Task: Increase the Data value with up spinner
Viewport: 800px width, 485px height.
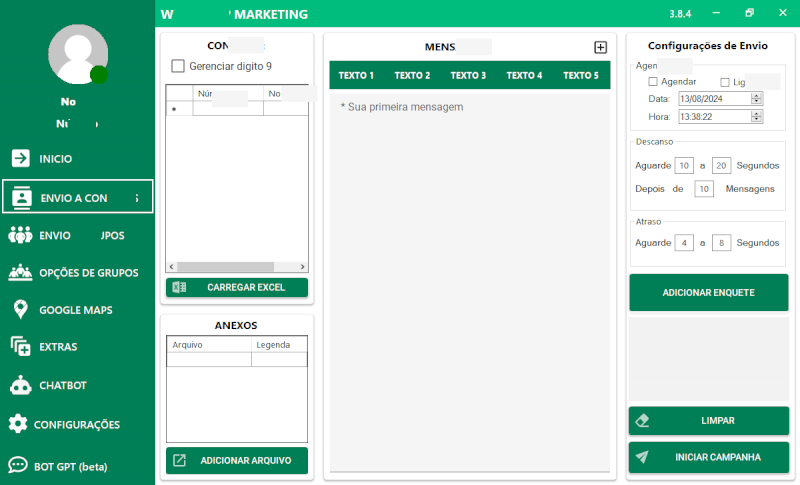Action: [757, 95]
